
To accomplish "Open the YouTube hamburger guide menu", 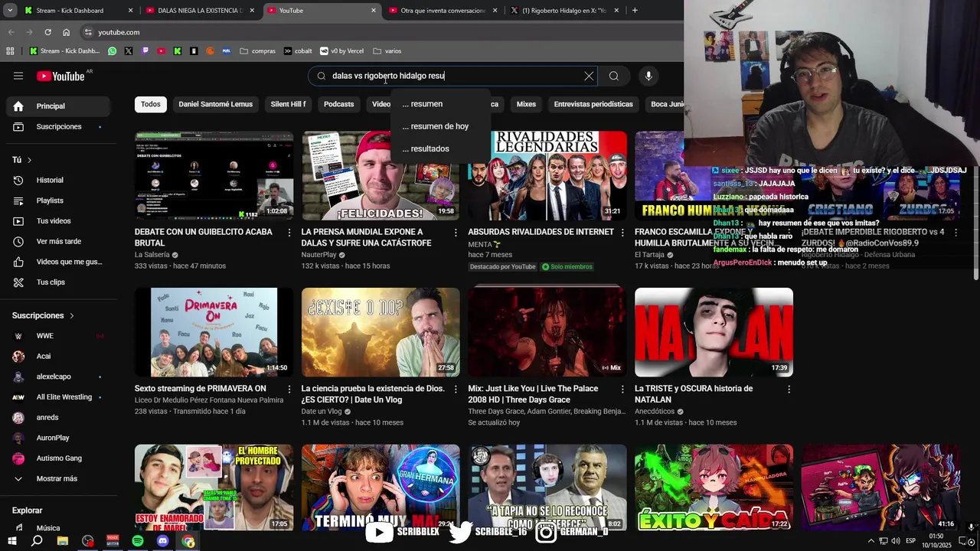I will pos(18,76).
